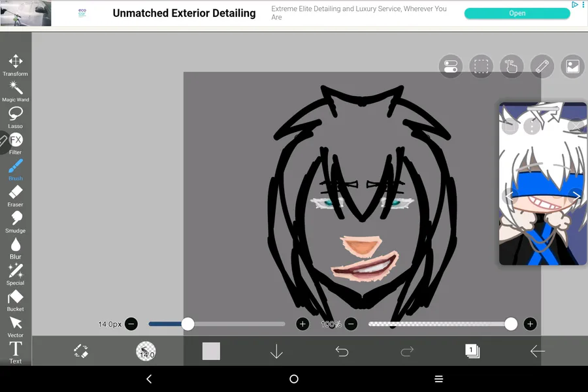The width and height of the screenshot is (588, 392).
Task: Click the brush thickness slider
Action: tap(217, 324)
